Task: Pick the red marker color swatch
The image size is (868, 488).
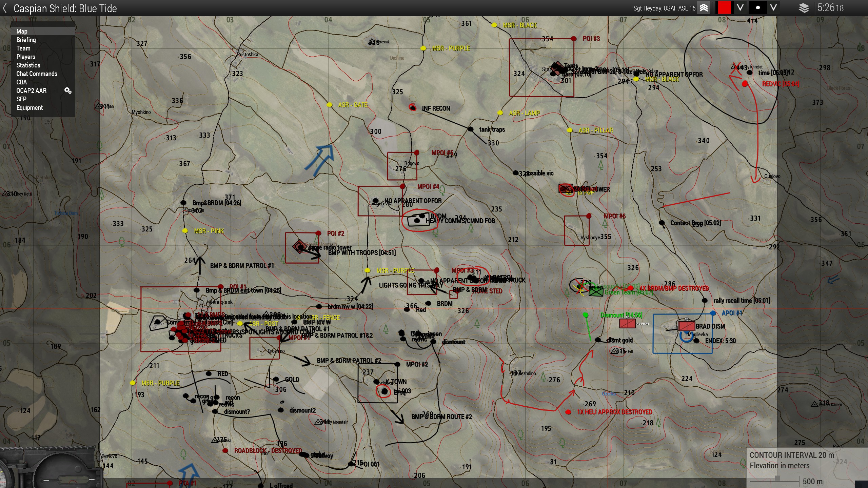Action: click(724, 8)
